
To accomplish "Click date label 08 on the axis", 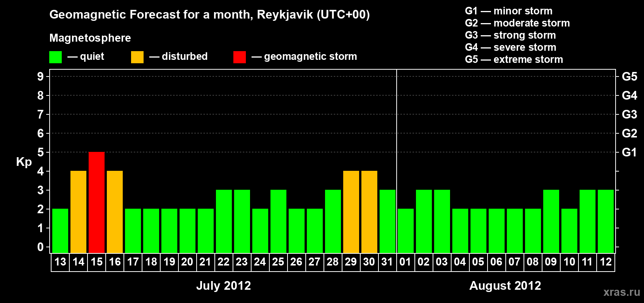I will pos(533,262).
